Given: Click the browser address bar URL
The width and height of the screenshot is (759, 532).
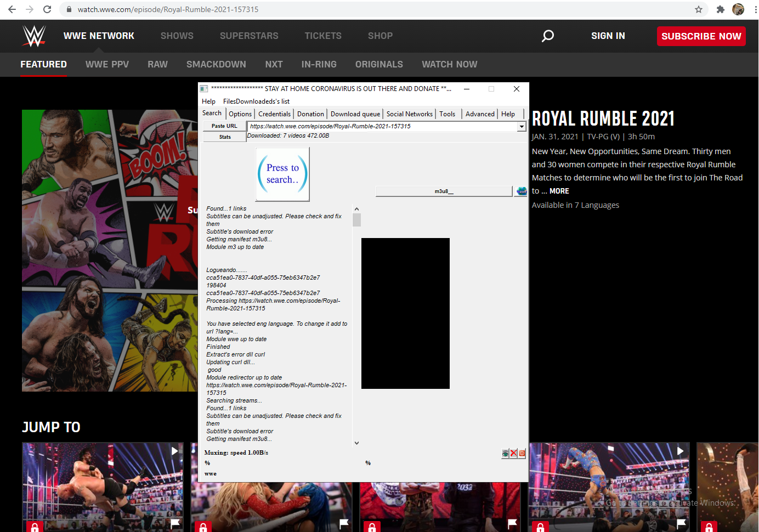Looking at the screenshot, I should (168, 9).
